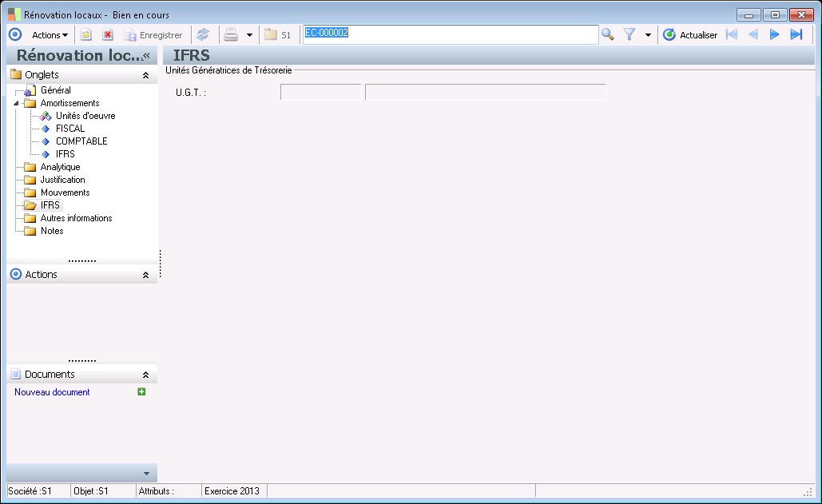This screenshot has height=504, width=822.
Task: Select IFRS under Amortissements
Action: [x=66, y=154]
